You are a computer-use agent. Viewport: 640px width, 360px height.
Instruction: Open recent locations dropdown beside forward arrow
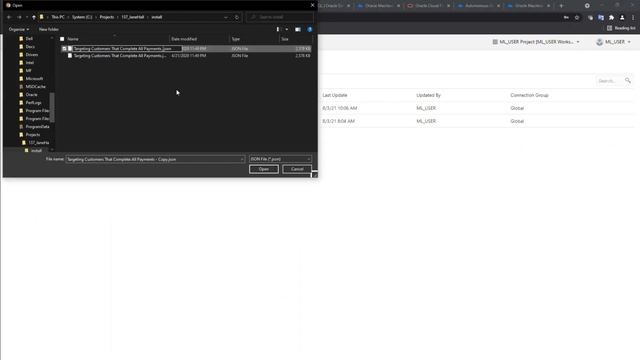coord(27,17)
